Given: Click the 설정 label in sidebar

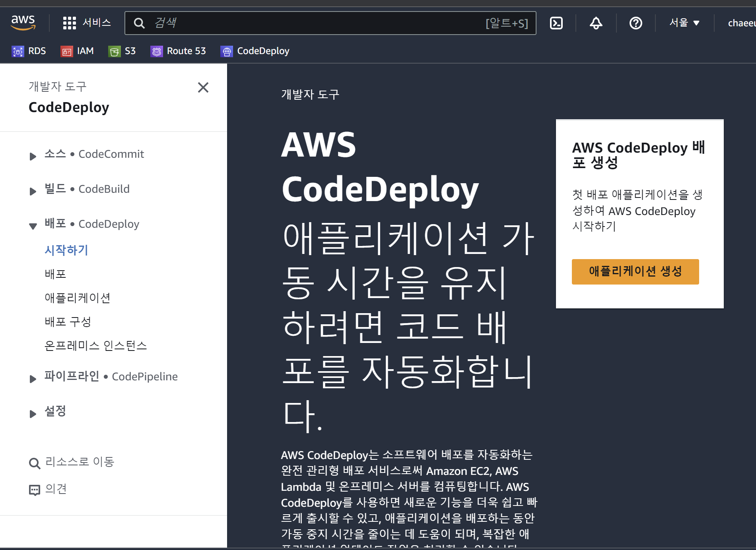Looking at the screenshot, I should pyautogui.click(x=55, y=411).
